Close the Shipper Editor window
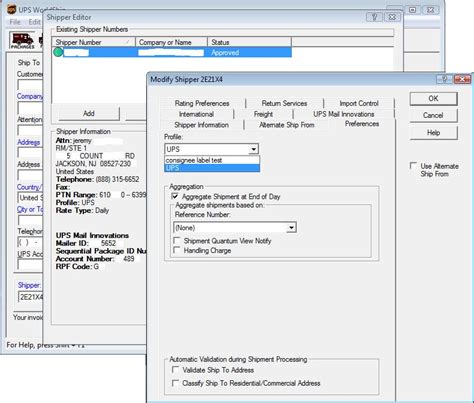 [x=392, y=17]
